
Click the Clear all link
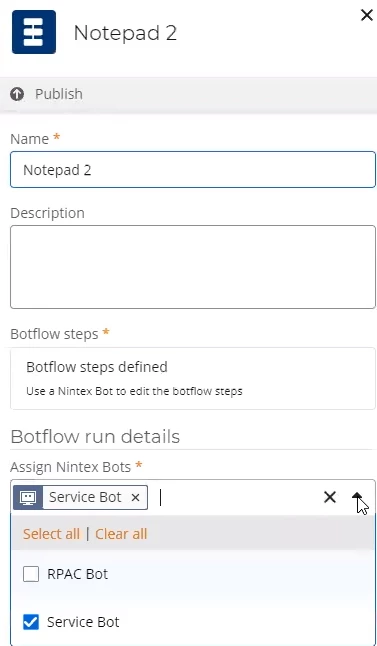(x=121, y=534)
